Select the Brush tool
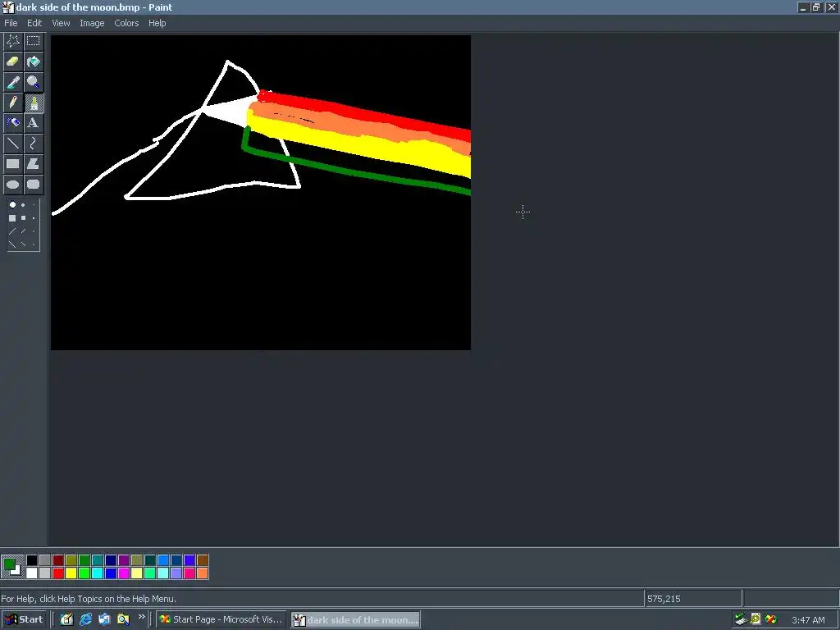 click(33, 103)
